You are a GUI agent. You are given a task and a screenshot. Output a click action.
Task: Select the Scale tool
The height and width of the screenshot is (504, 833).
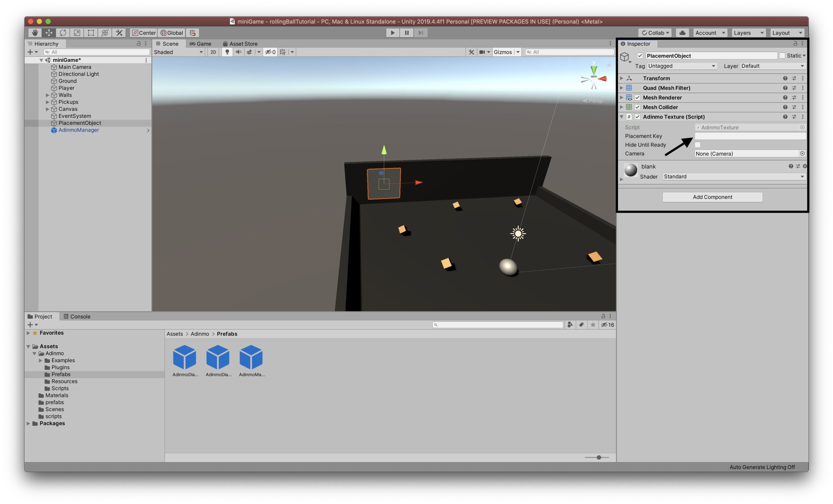tap(77, 33)
